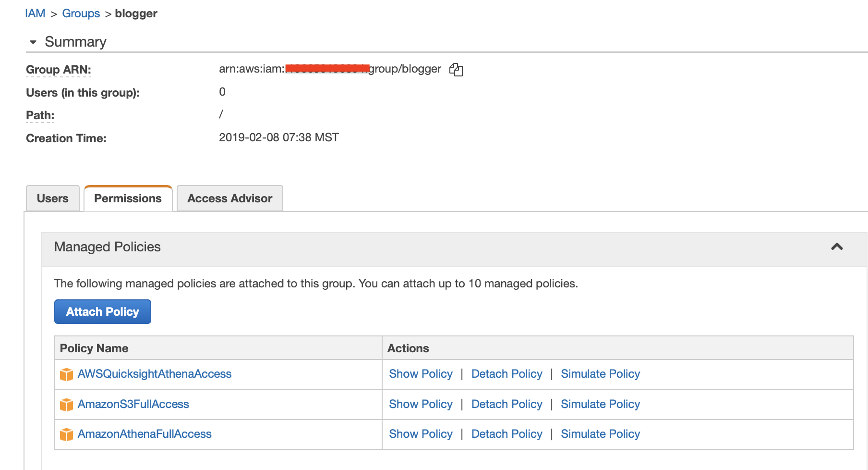Detach Policy AWSQuicksightAthenaAccess
Image resolution: width=868 pixels, height=470 pixels.
(506, 374)
